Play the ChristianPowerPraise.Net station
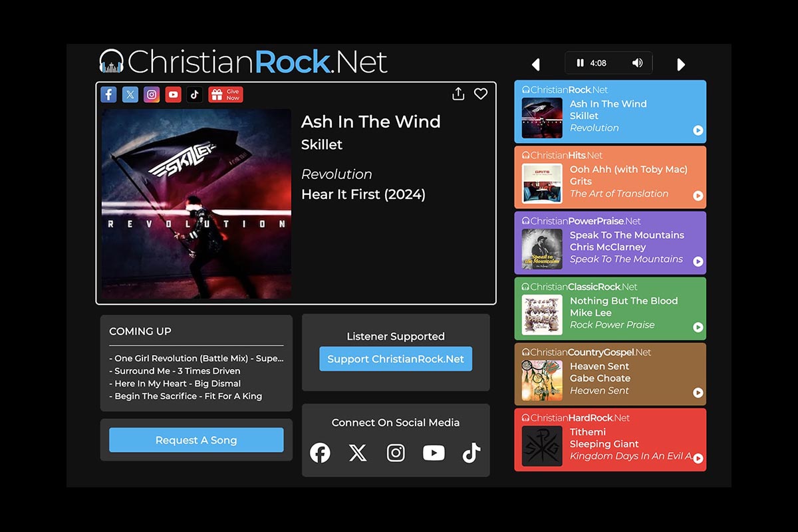Image resolution: width=798 pixels, height=532 pixels. click(698, 261)
